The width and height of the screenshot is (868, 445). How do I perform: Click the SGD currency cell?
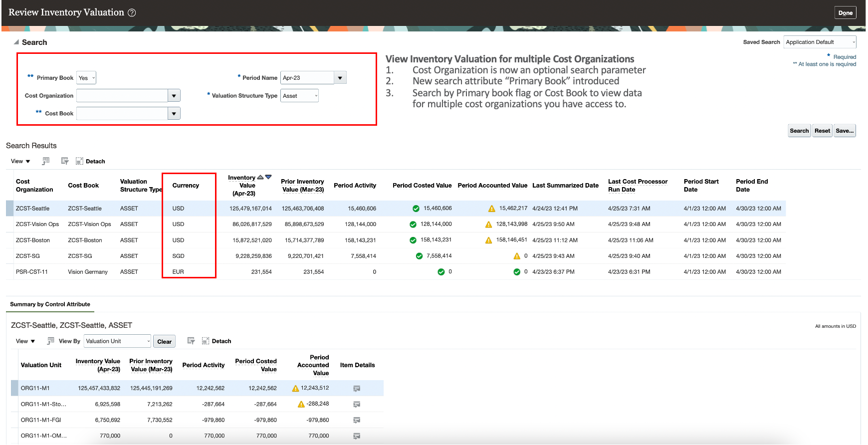(x=179, y=256)
